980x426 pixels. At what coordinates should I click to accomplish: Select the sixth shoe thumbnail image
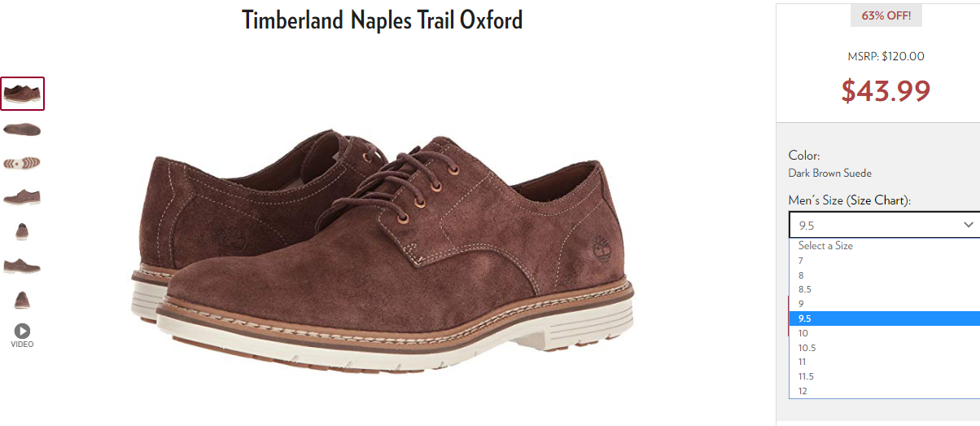point(22,265)
